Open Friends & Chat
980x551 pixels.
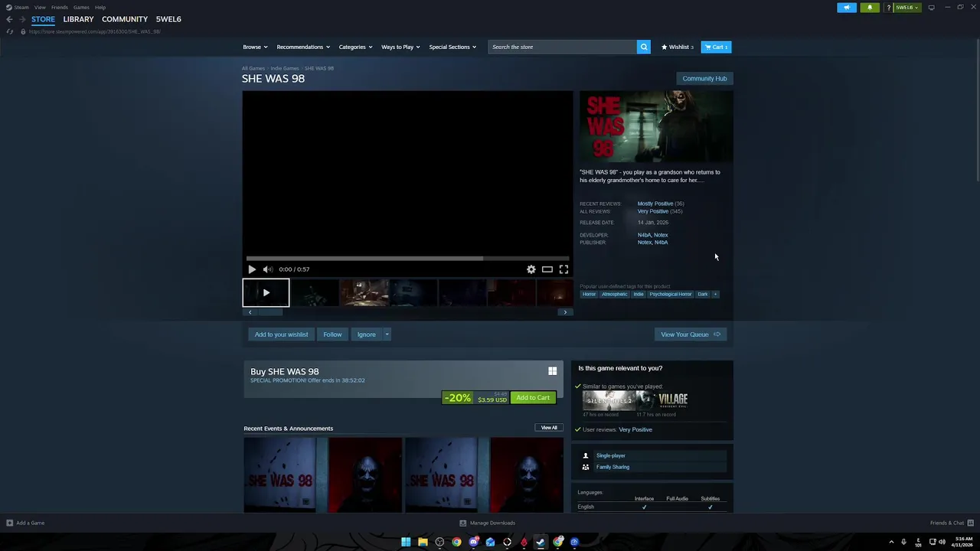[x=952, y=523]
